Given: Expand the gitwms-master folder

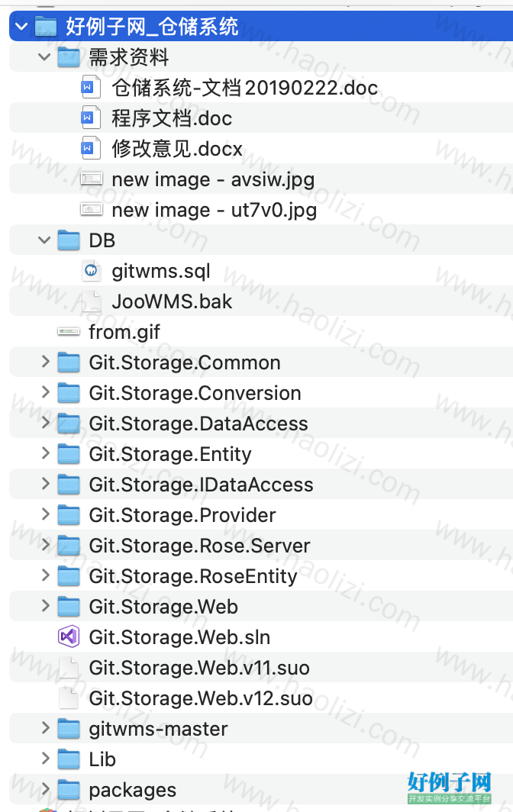Looking at the screenshot, I should 46,728.
